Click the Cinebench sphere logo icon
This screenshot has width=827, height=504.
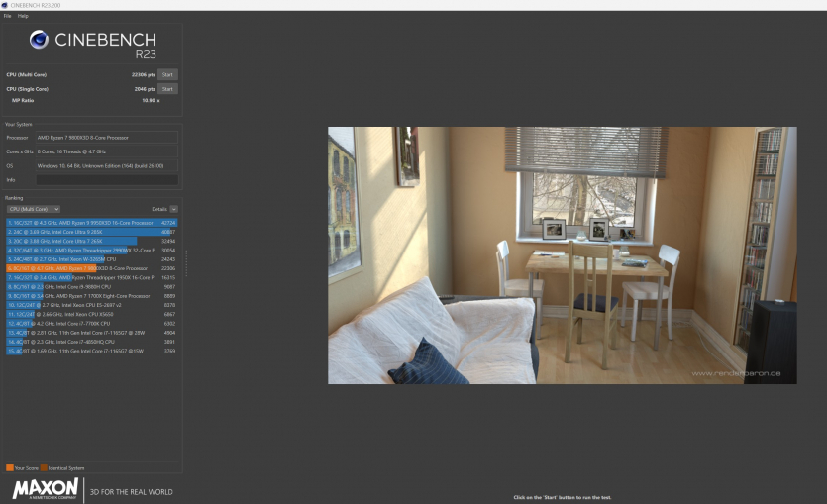pyautogui.click(x=39, y=40)
